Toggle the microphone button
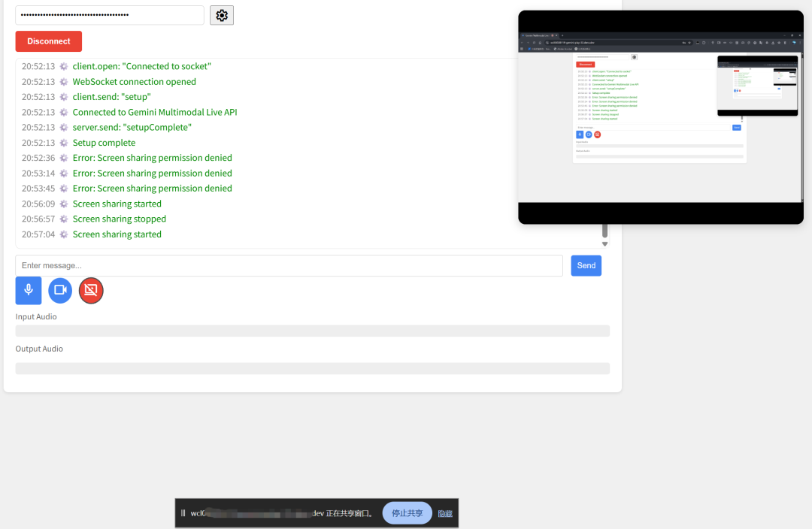 click(x=29, y=290)
